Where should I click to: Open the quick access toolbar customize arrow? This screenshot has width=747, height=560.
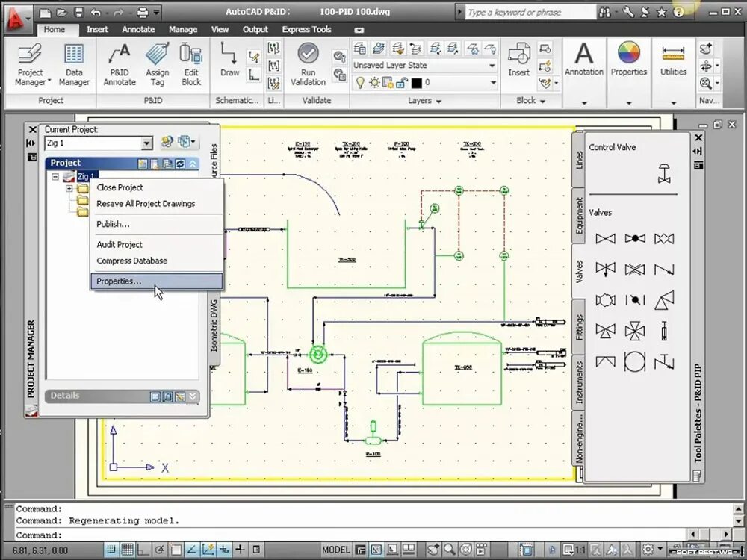[x=157, y=13]
